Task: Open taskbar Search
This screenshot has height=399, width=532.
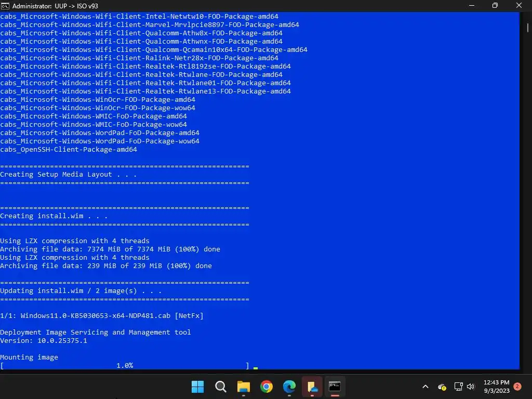Action: click(x=220, y=387)
